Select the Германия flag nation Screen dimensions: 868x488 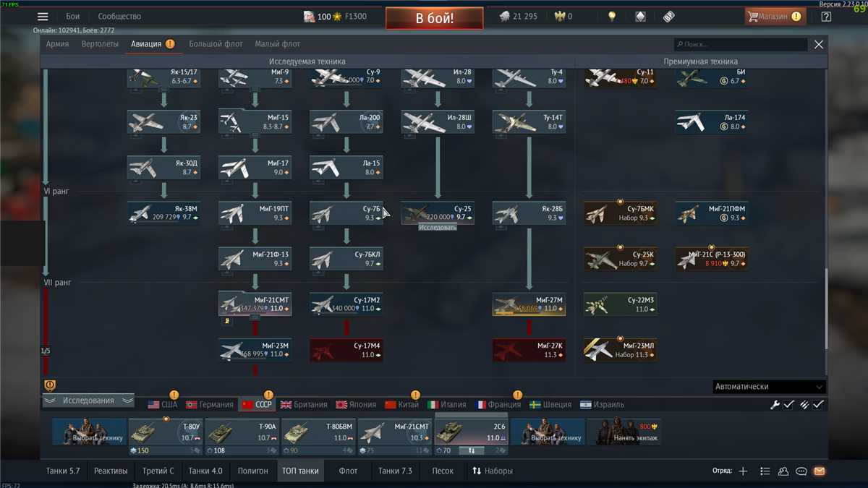pos(210,405)
